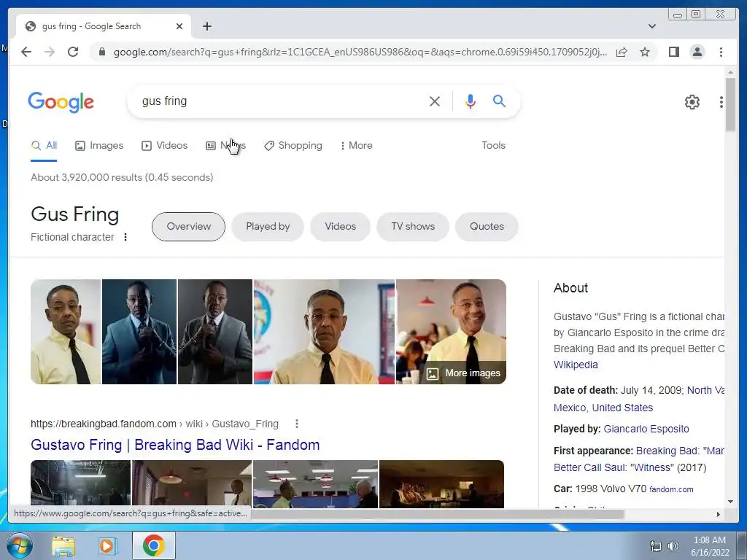This screenshot has height=560, width=747.
Task: Open result options dots beside breakingbad.fandom.com
Action: tap(297, 424)
